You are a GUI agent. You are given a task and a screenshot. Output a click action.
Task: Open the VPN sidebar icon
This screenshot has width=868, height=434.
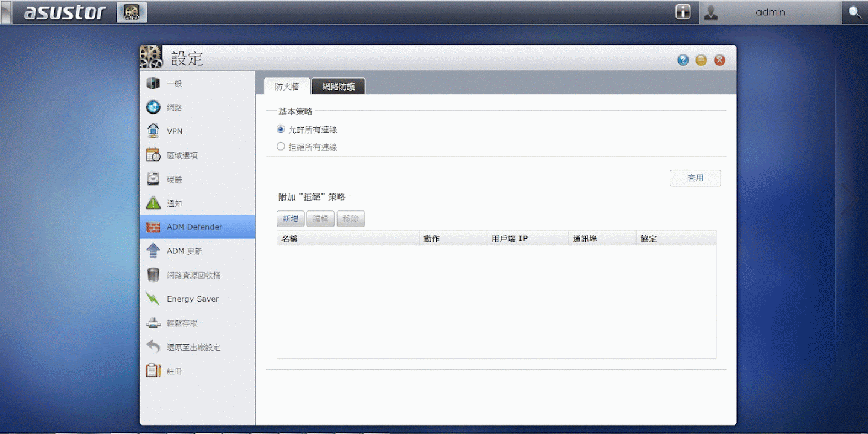(x=153, y=131)
